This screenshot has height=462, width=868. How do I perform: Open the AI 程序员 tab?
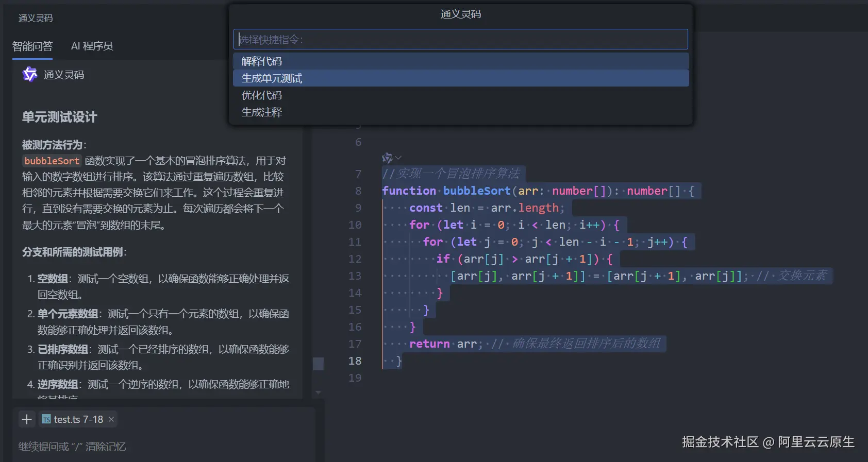[x=92, y=46]
